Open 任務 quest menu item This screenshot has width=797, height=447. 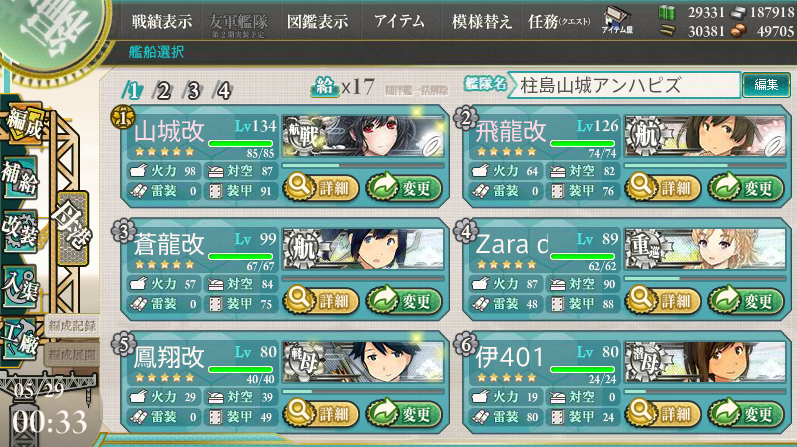(x=559, y=21)
